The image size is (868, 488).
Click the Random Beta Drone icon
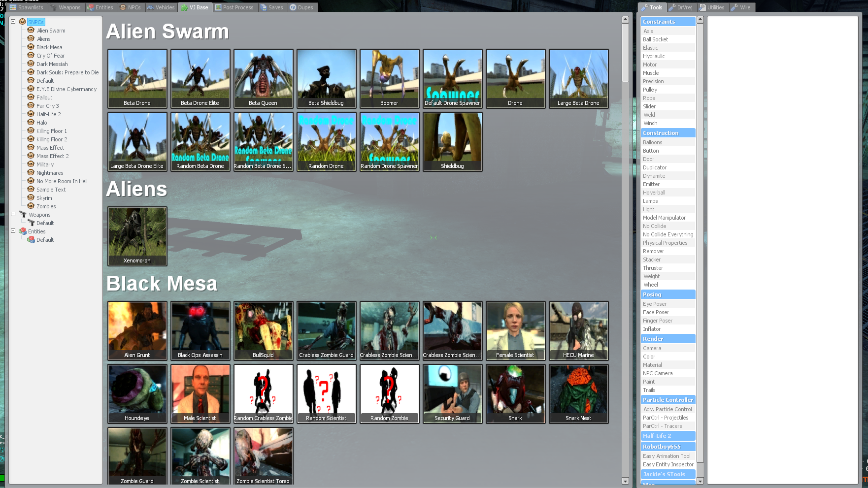pyautogui.click(x=200, y=142)
